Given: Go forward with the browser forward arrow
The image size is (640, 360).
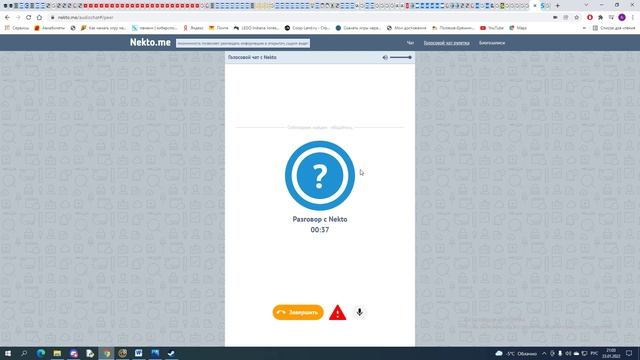Looking at the screenshot, I should (x=18, y=18).
